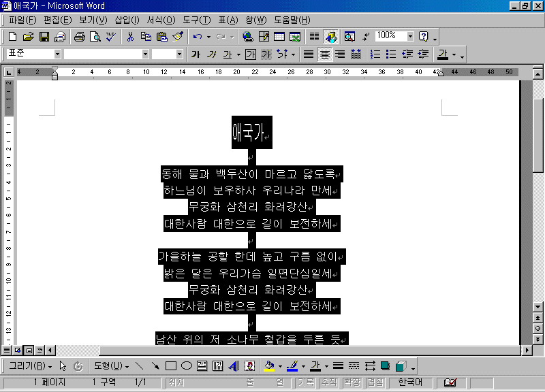Open the Columns layout button

click(x=314, y=37)
